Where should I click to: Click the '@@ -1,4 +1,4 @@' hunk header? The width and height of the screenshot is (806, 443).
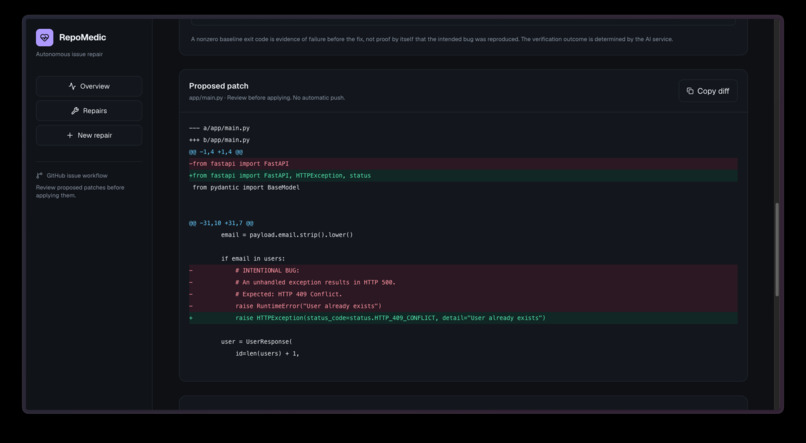pos(216,152)
